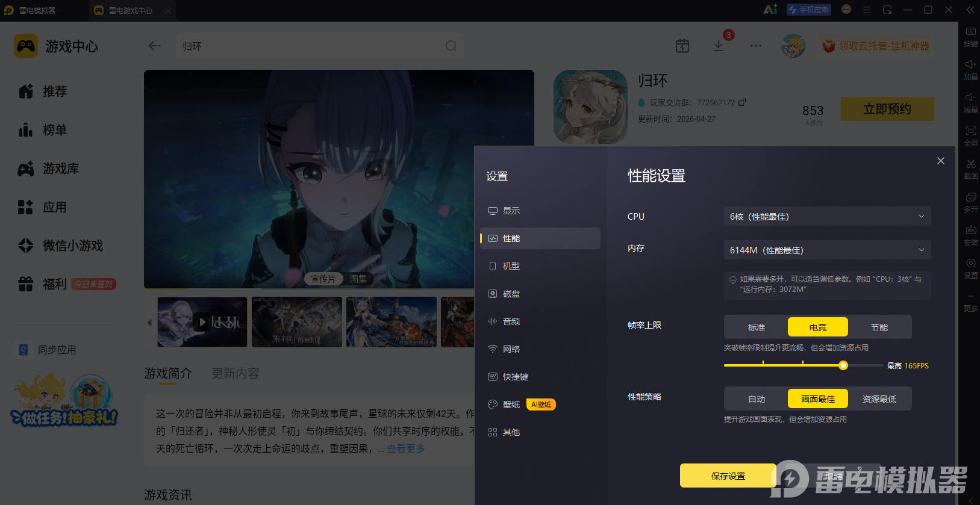The image size is (980, 505).
Task: Open 推荐 in left navigation
Action: click(43, 91)
